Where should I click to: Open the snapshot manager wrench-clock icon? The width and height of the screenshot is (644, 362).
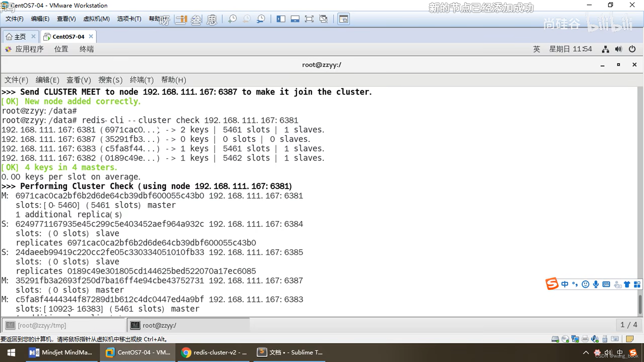(x=261, y=19)
